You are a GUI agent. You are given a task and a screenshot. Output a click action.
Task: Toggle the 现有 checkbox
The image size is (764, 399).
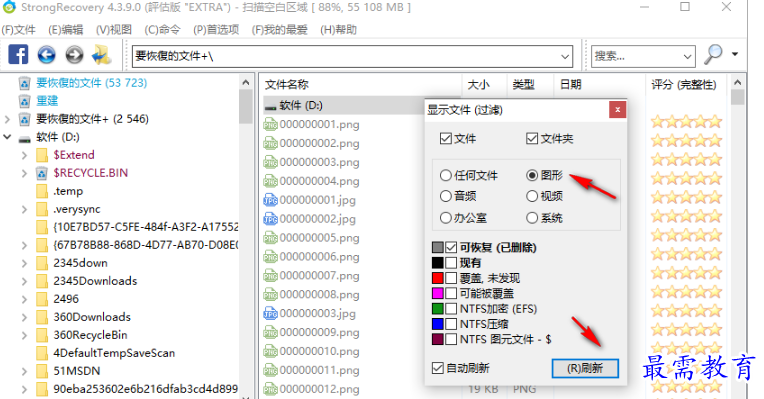pyautogui.click(x=451, y=263)
